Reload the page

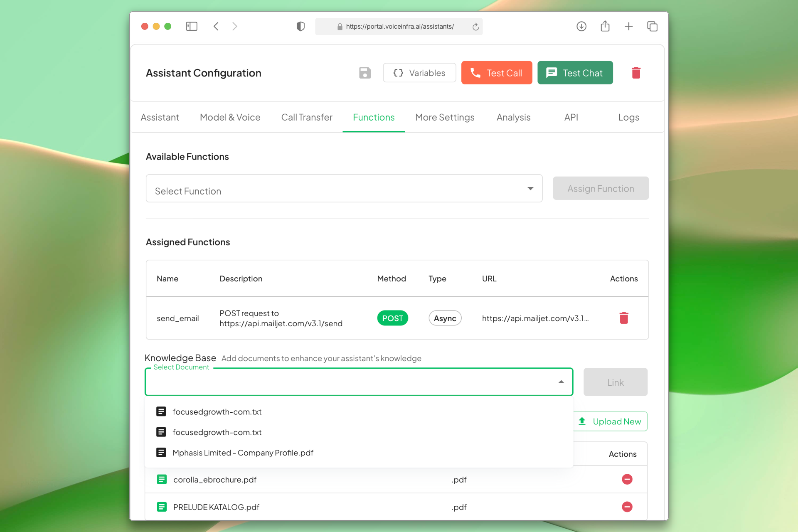[475, 27]
